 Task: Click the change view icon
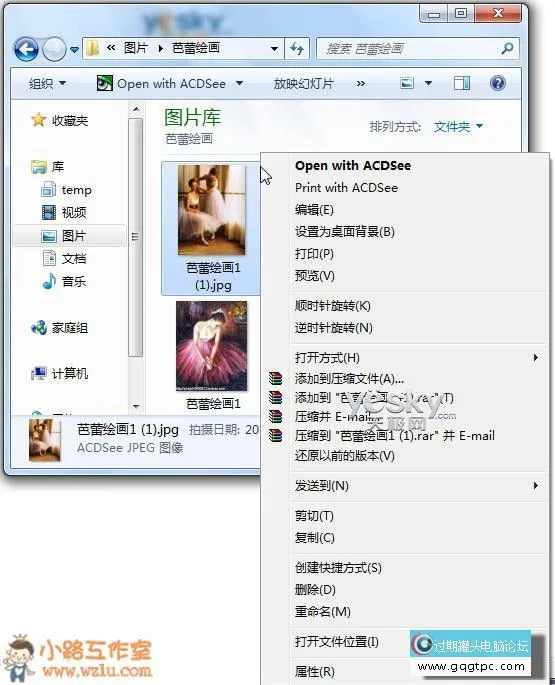point(407,83)
